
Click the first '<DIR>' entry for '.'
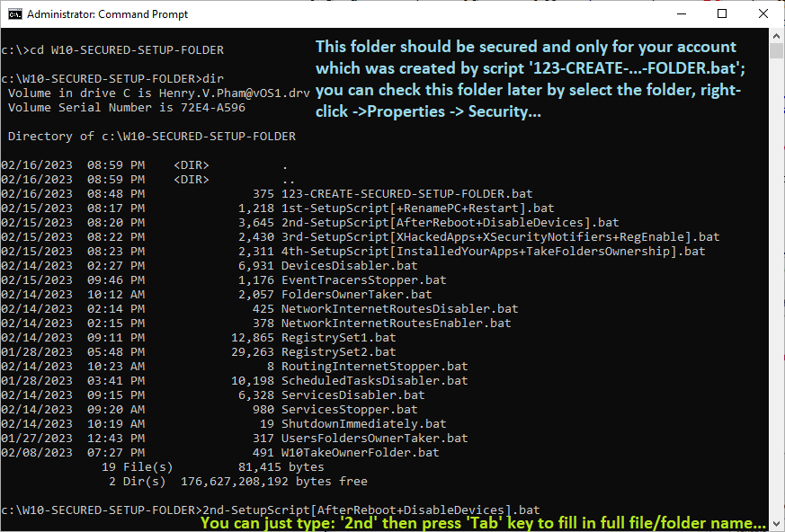point(192,165)
